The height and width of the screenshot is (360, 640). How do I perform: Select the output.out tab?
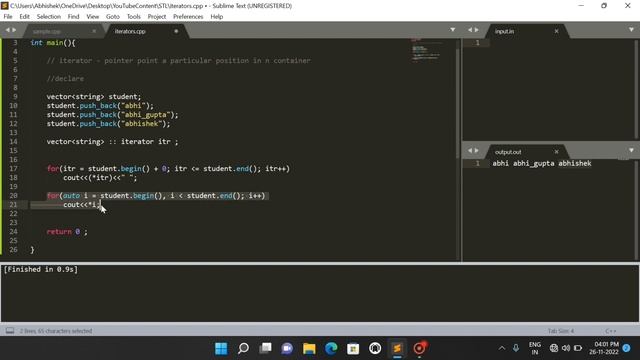[508, 152]
